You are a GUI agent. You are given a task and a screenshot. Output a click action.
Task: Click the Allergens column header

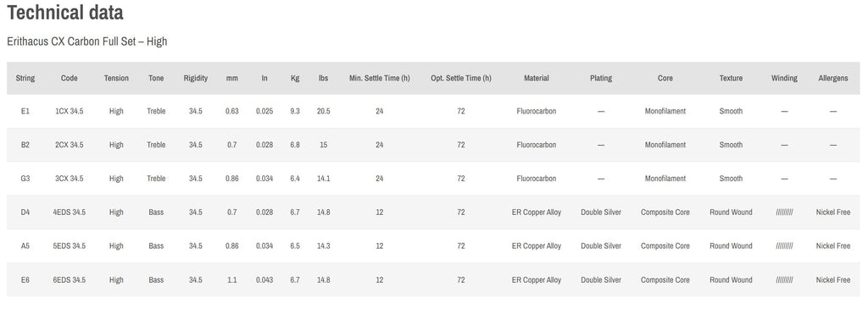[833, 78]
